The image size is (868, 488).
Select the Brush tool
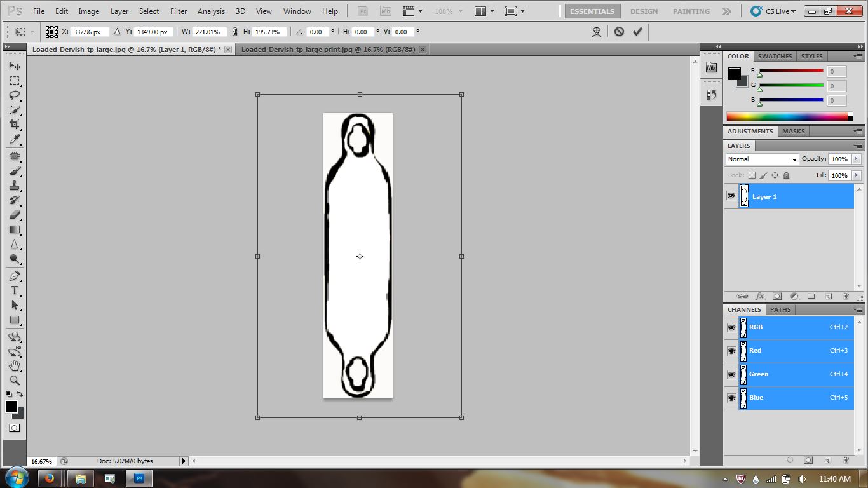click(x=15, y=172)
